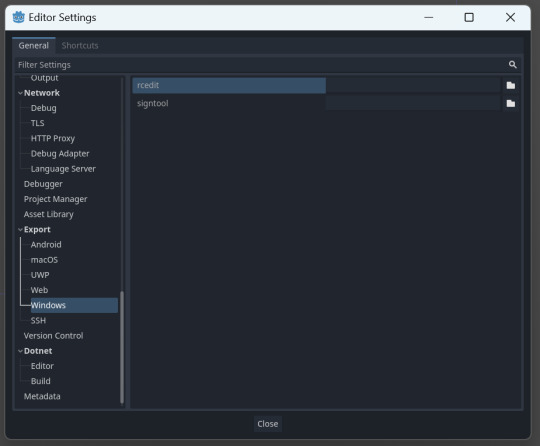Viewport: 540px width, 446px height.
Task: Collapse the Dotnet category
Action: [x=20, y=351]
